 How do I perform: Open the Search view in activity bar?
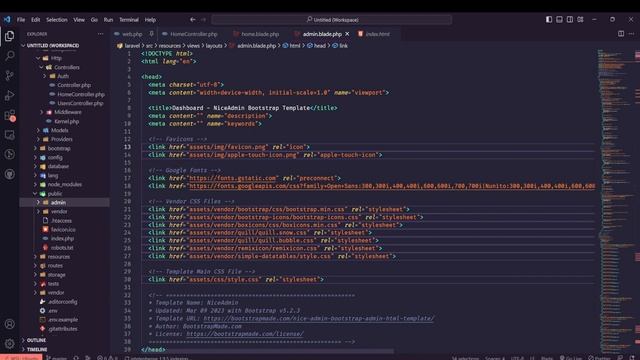click(x=9, y=56)
